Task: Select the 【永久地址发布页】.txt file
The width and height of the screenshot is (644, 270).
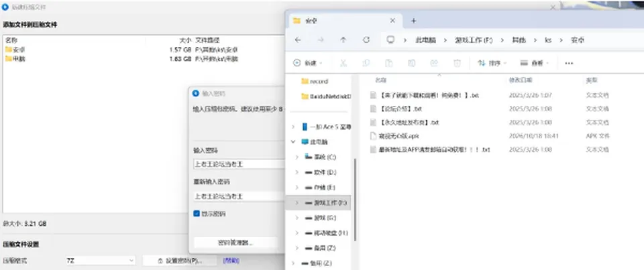Action: (x=405, y=123)
